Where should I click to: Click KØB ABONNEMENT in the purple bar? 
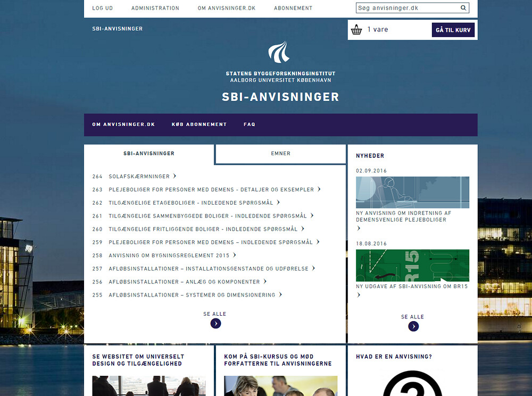[199, 124]
